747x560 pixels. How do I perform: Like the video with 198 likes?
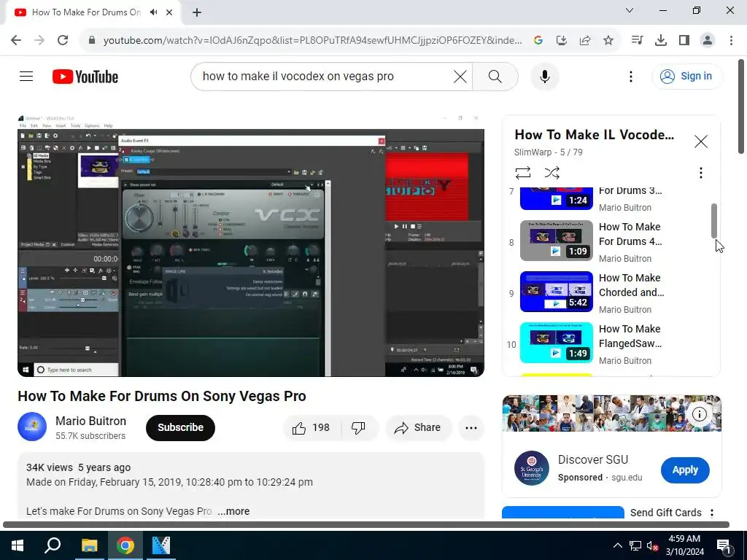click(312, 427)
